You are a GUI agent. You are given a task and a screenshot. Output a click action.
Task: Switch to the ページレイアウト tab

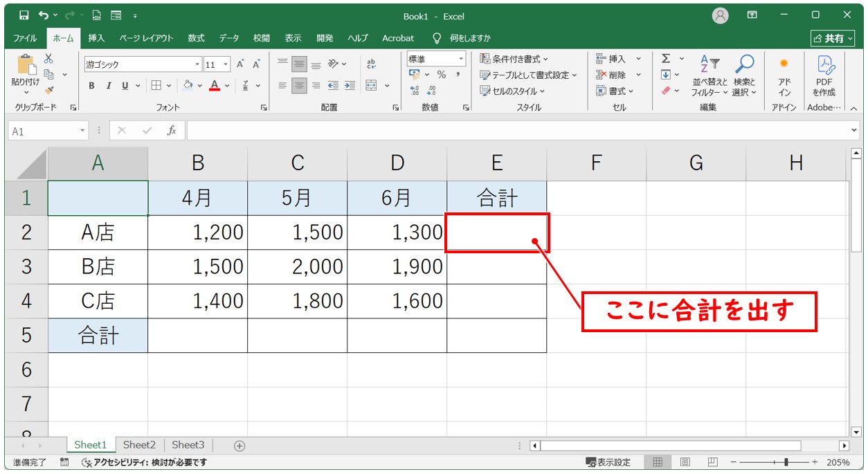click(146, 38)
